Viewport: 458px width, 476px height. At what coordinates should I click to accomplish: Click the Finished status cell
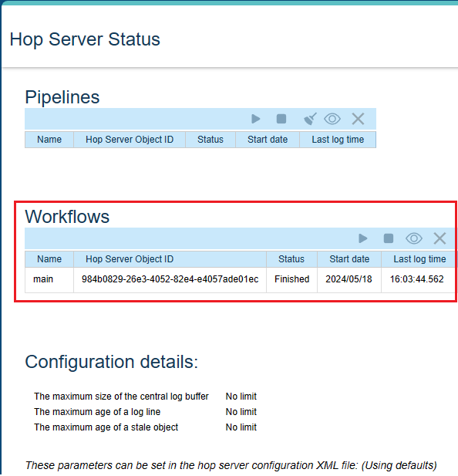tap(291, 279)
